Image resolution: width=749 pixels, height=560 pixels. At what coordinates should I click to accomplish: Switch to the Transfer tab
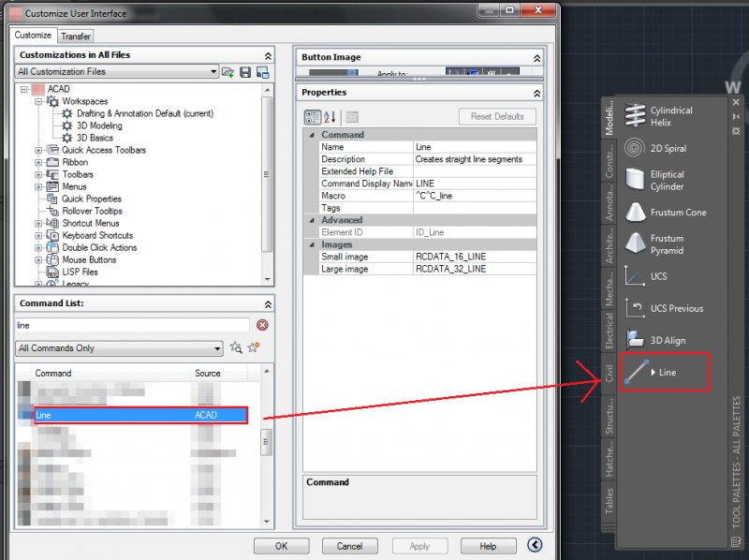(x=76, y=37)
